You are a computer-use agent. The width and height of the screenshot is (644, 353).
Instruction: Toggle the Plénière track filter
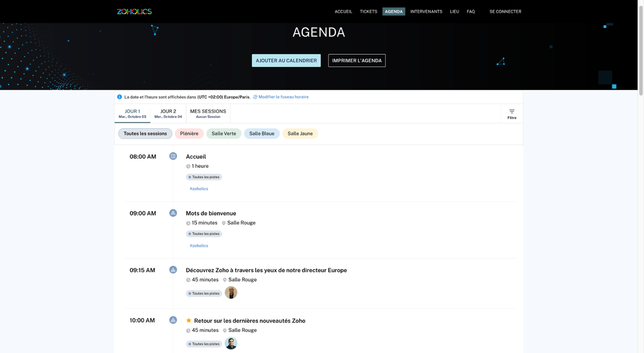tap(189, 134)
